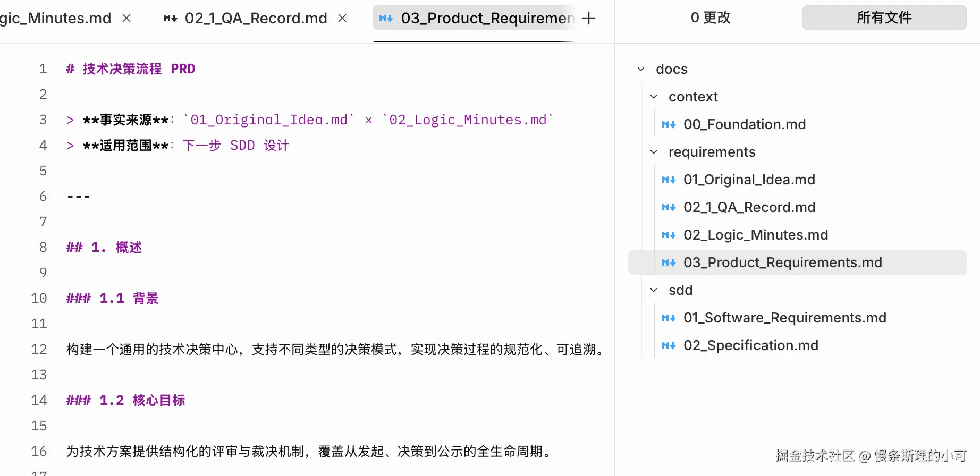Collapse the sdd folder
Image resolution: width=980 pixels, height=476 pixels.
[x=654, y=290]
